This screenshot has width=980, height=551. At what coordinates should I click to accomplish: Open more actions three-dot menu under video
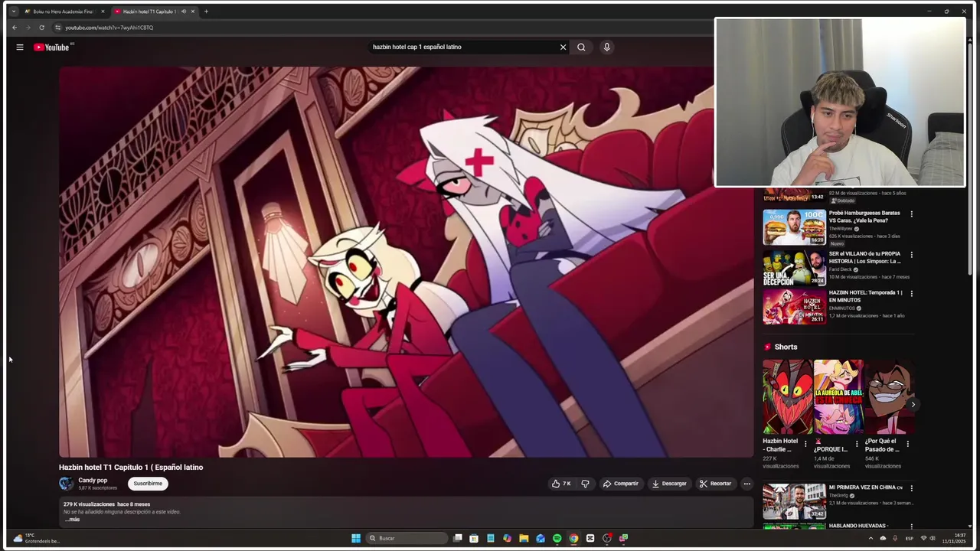[x=746, y=484]
